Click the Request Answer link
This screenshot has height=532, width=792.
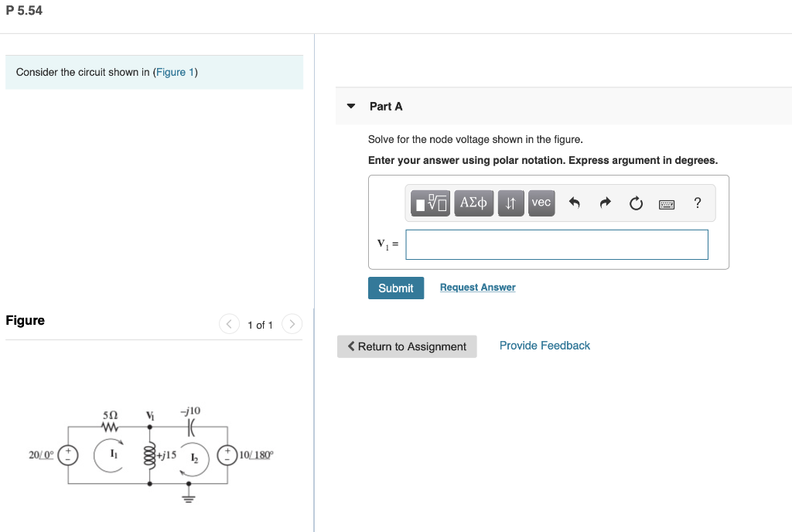click(477, 287)
